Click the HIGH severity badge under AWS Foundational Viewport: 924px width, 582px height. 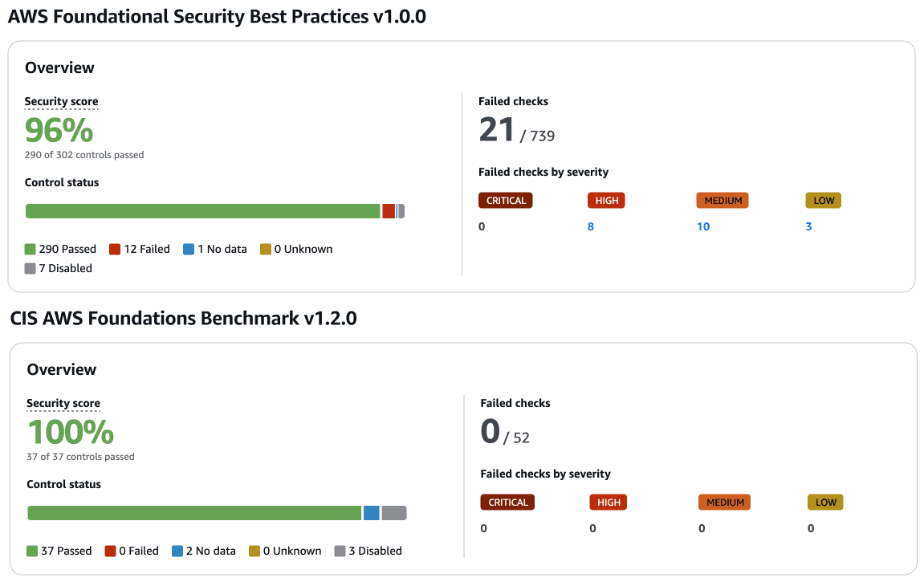click(606, 200)
